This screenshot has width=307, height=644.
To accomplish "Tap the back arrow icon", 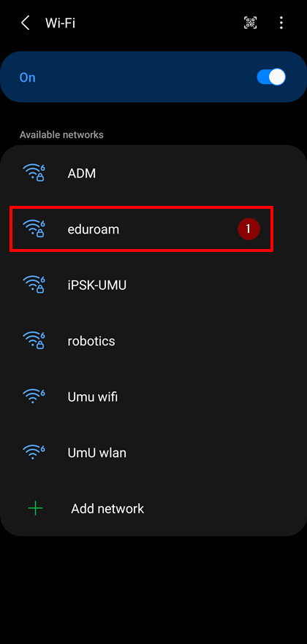I will [x=25, y=23].
